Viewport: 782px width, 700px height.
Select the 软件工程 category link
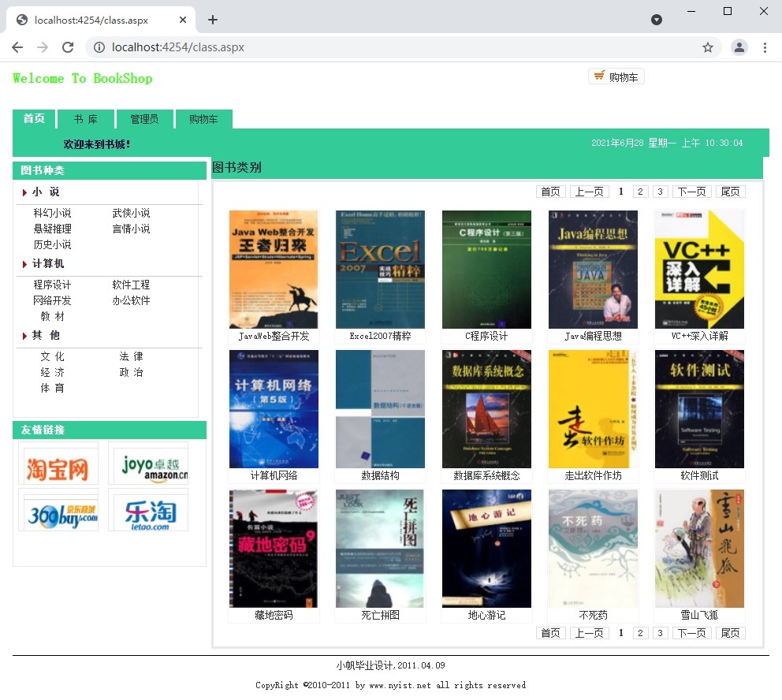131,285
